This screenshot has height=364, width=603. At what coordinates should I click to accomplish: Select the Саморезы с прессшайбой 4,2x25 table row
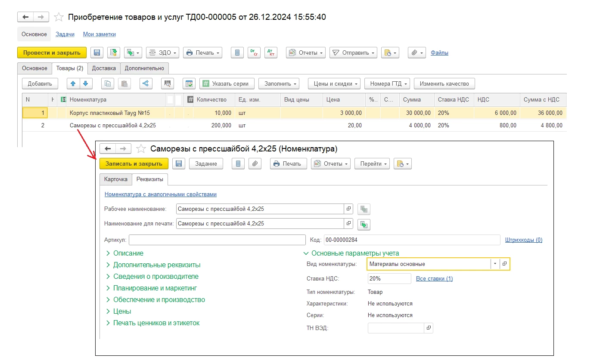pos(112,126)
